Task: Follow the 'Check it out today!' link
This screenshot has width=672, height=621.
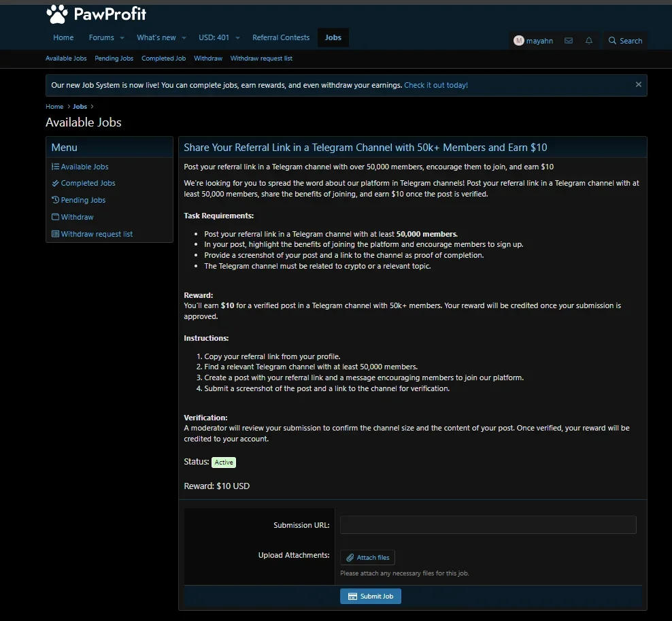Action: [x=436, y=85]
